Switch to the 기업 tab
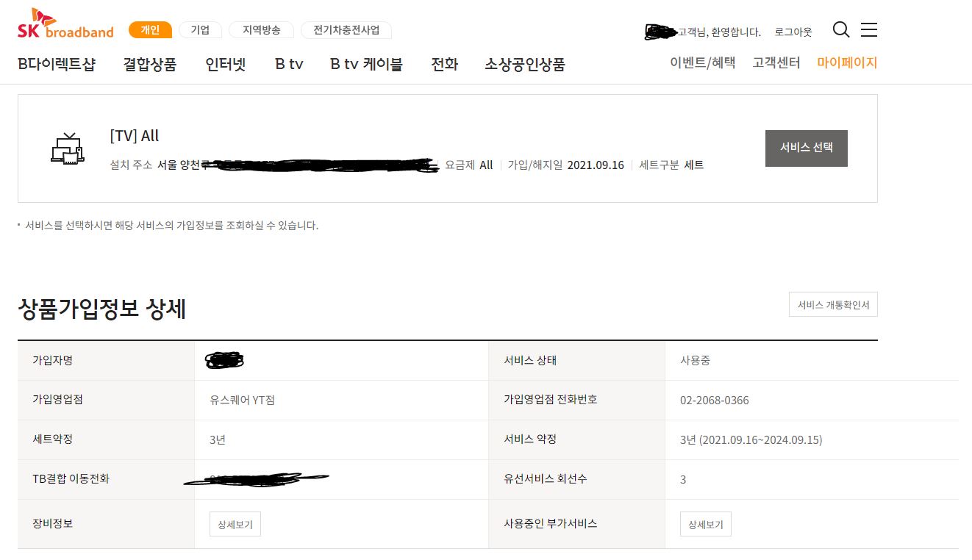This screenshot has width=972, height=560. point(200,30)
